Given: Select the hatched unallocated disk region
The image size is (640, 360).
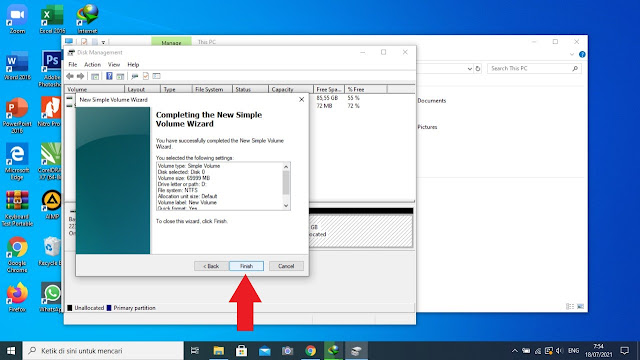Looking at the screenshot, I should point(361,231).
